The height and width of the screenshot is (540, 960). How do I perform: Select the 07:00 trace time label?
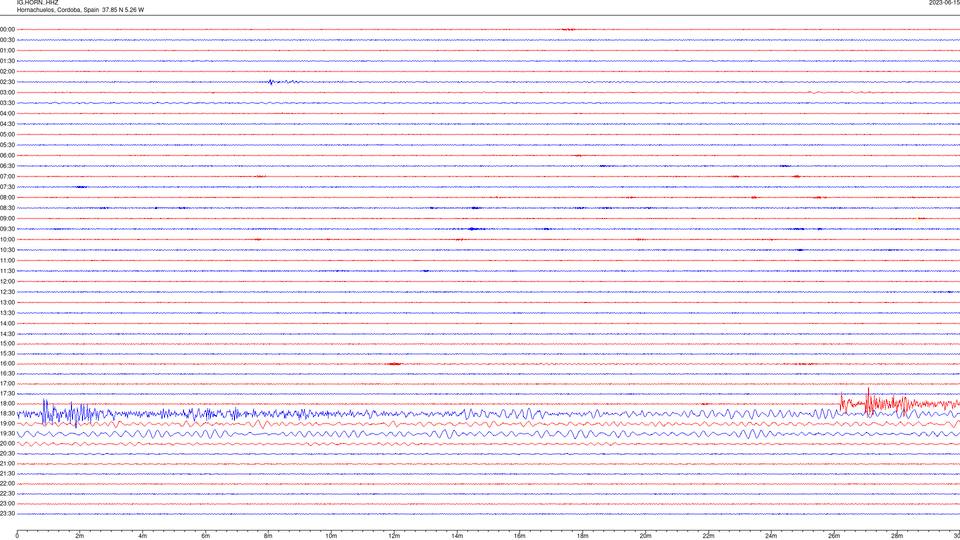click(7, 176)
